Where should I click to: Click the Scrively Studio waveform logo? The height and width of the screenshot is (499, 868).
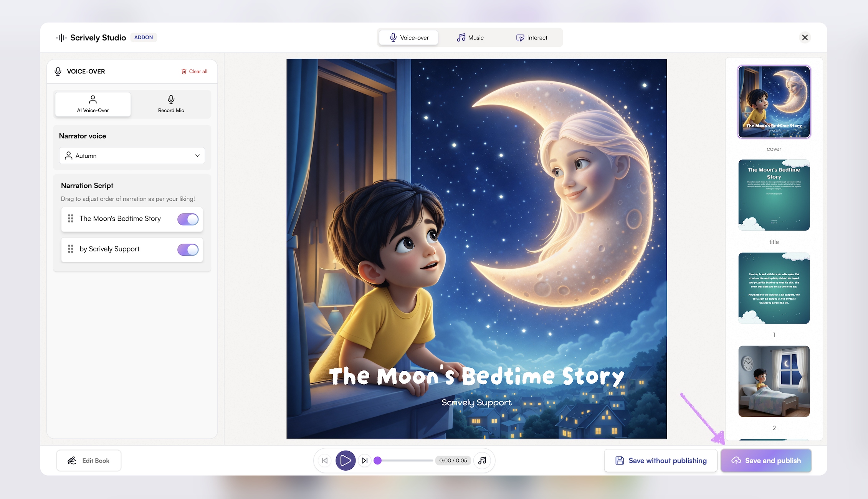tap(61, 38)
